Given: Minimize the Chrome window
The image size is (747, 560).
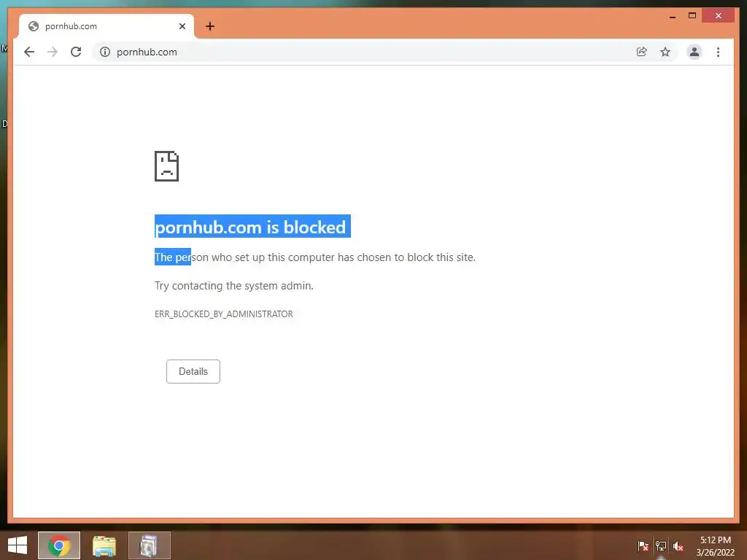Looking at the screenshot, I should click(672, 16).
